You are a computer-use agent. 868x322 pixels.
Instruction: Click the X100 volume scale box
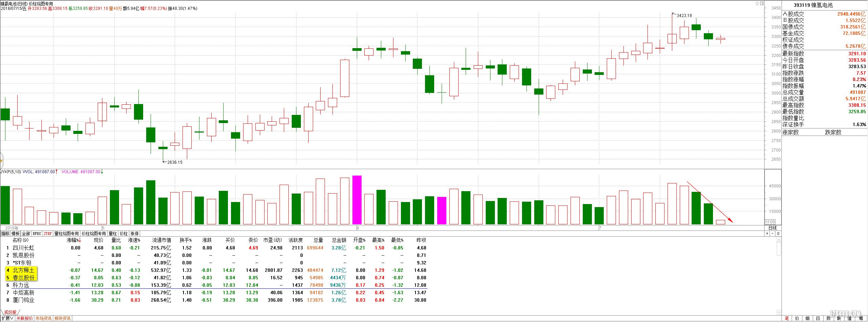click(x=770, y=222)
